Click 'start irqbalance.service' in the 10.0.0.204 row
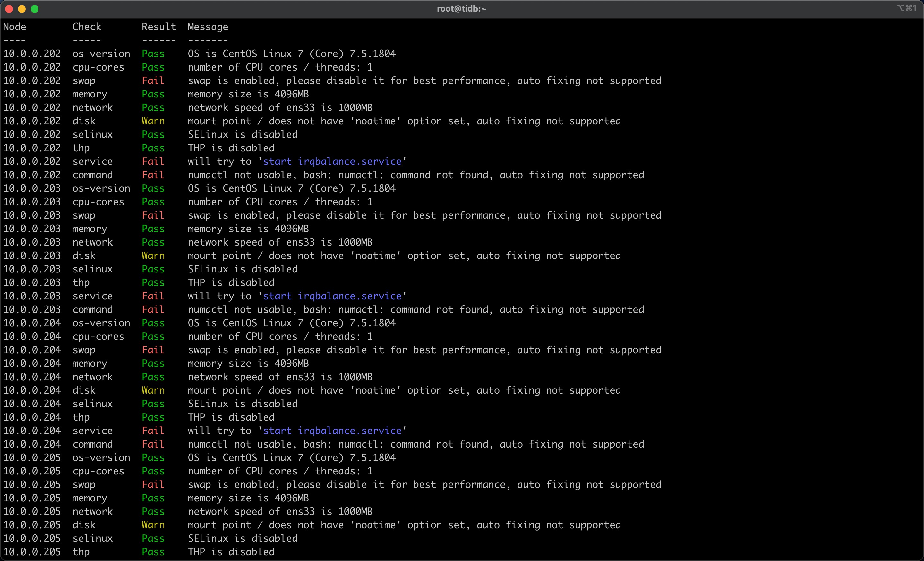Image resolution: width=924 pixels, height=561 pixels. click(332, 431)
